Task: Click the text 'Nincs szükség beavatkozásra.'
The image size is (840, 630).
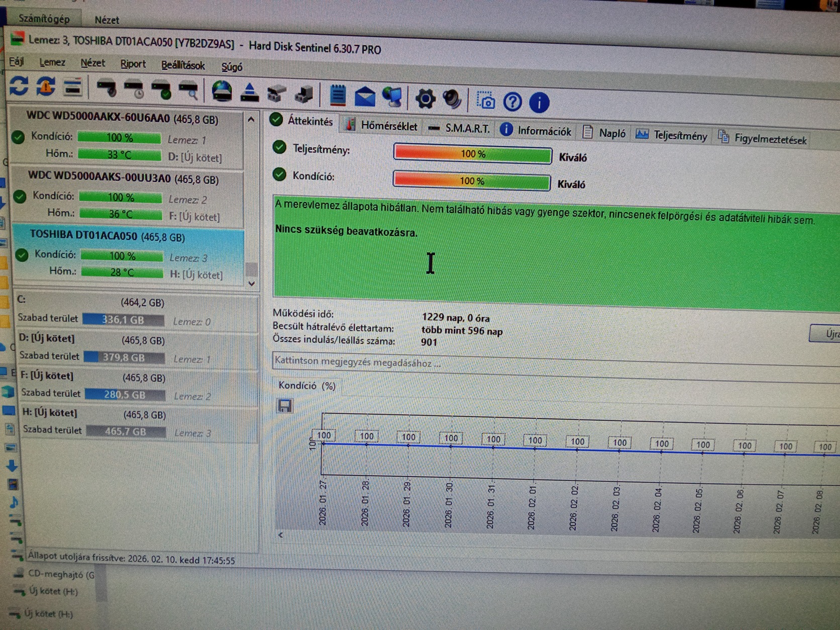Action: click(x=346, y=231)
